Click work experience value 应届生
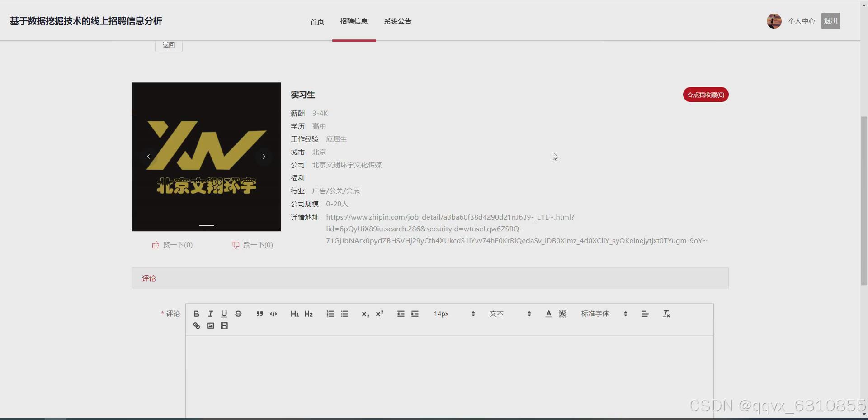Viewport: 868px width, 420px height. (336, 139)
